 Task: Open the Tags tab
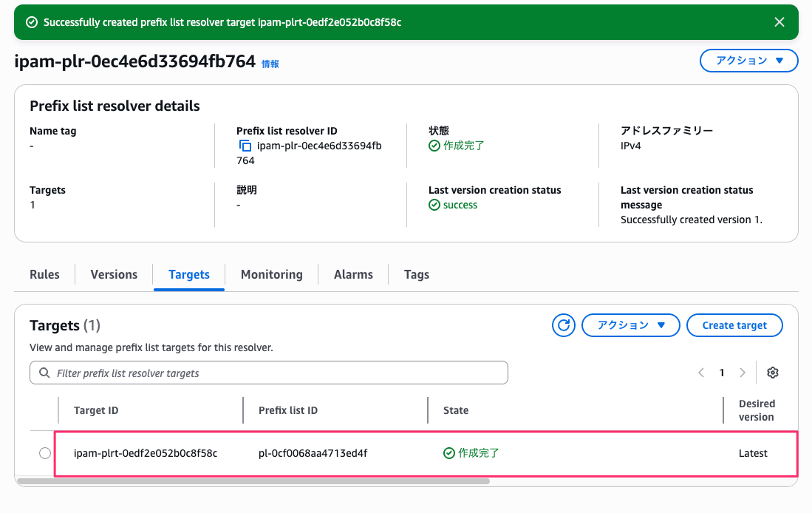click(x=416, y=274)
